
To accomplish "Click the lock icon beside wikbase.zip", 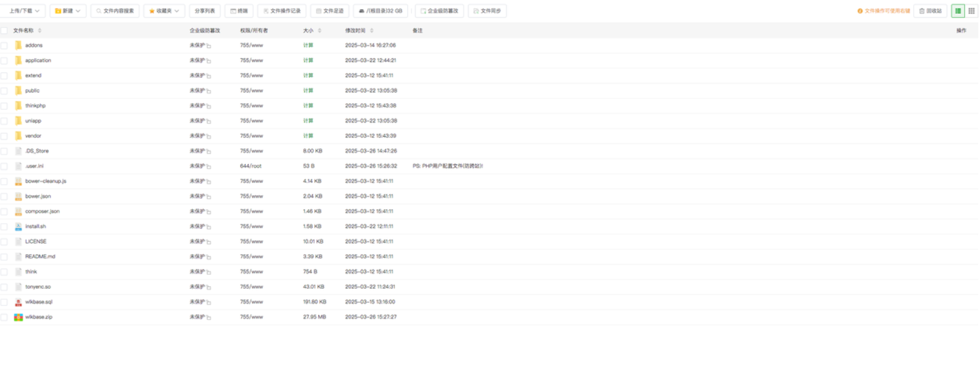I will pyautogui.click(x=209, y=317).
